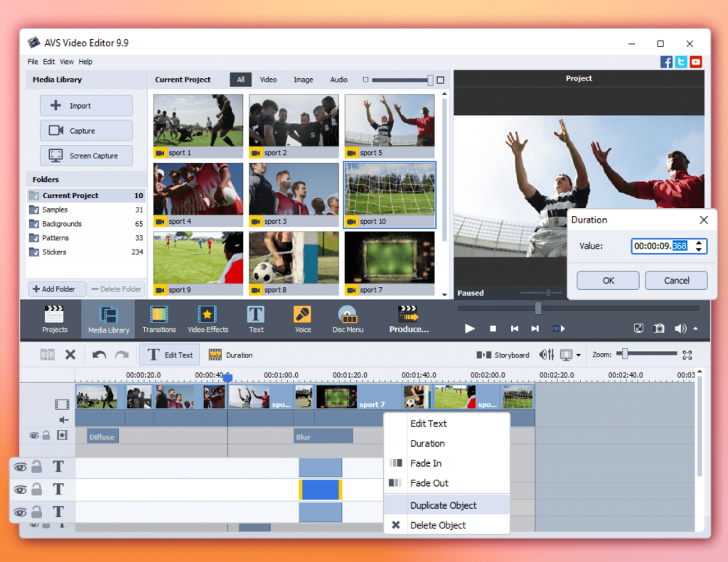The image size is (728, 562).
Task: Adjust the timeline Zoom slider
Action: [624, 354]
